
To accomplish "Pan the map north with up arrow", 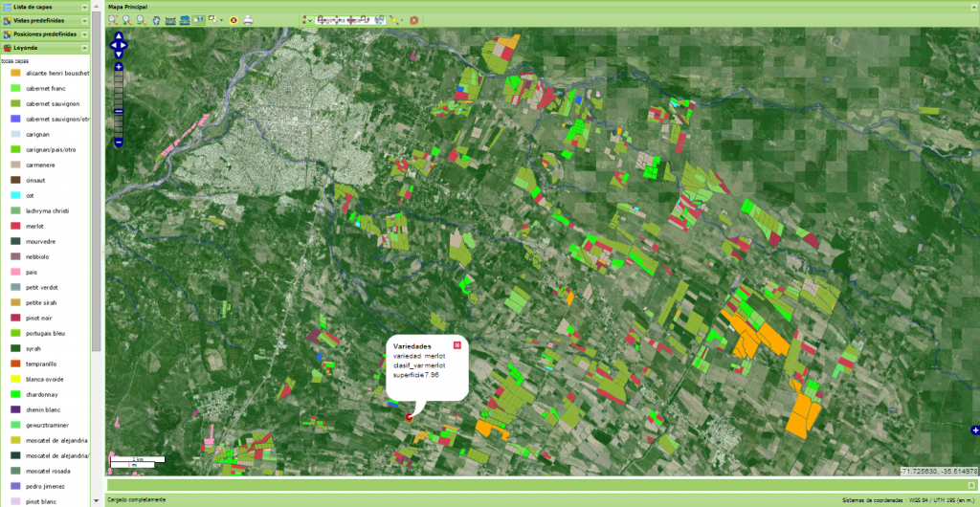I will tap(118, 35).
